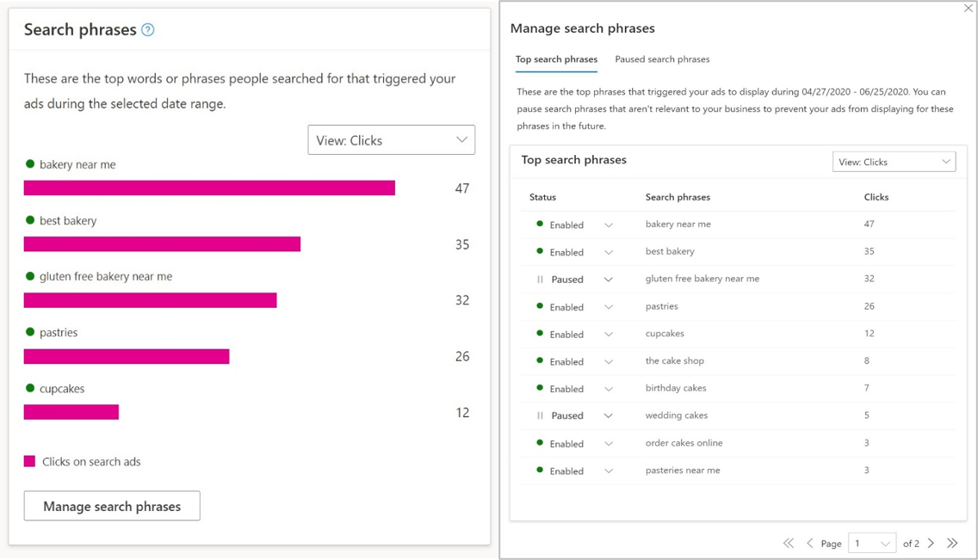Jump to the last page arrow
Viewport: 978px width, 560px height.
(x=952, y=543)
